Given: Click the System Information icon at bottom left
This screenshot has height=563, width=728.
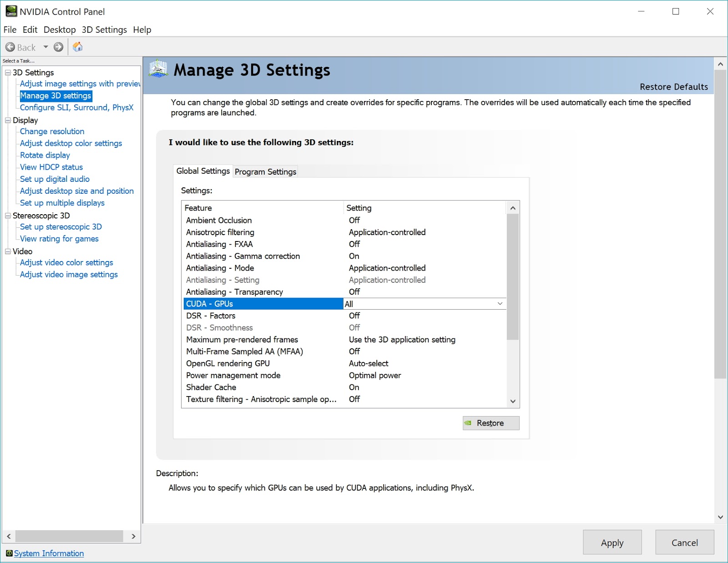Looking at the screenshot, I should [10, 553].
